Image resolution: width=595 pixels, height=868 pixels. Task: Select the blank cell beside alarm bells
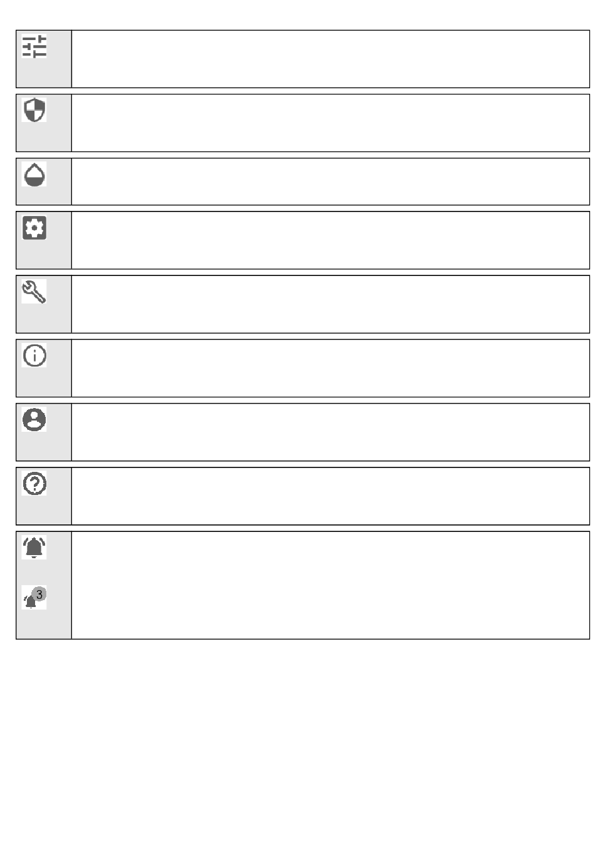pyautogui.click(x=331, y=585)
